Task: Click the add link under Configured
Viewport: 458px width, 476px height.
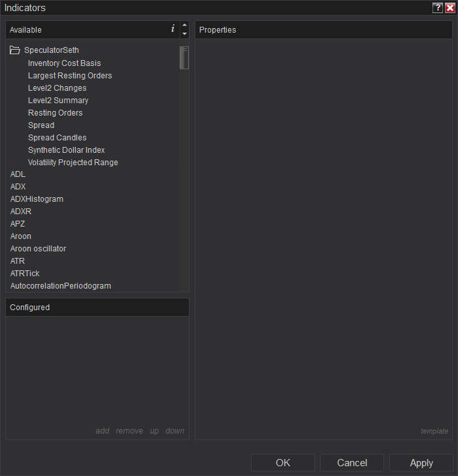Action: [x=103, y=431]
